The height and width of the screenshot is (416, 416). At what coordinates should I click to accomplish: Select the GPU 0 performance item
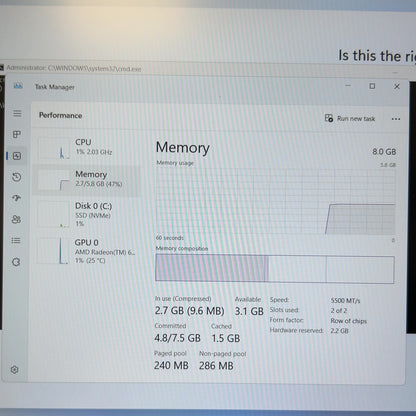point(87,251)
